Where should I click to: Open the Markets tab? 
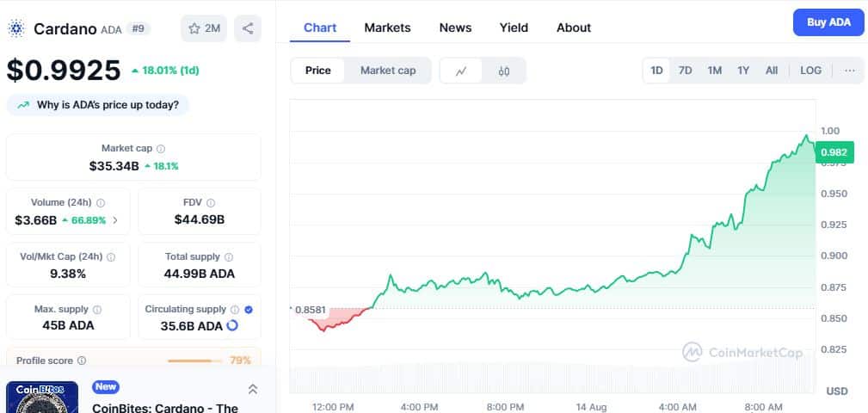[x=387, y=28]
